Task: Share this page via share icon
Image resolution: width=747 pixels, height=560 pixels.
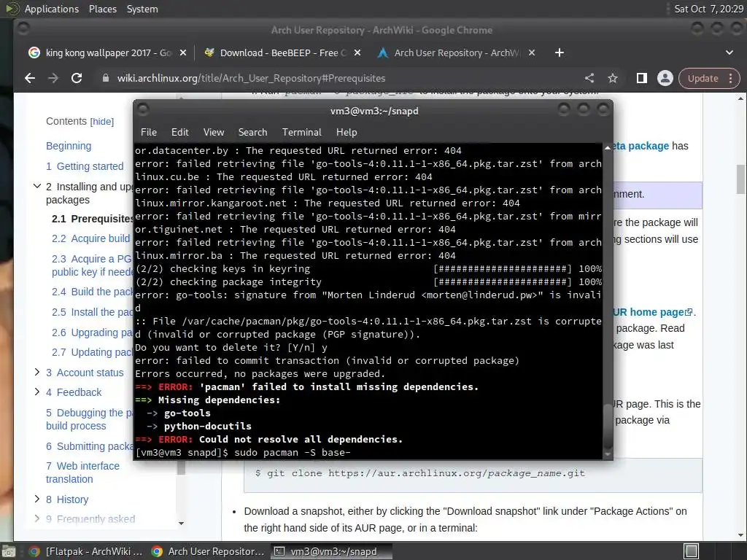Action: pyautogui.click(x=589, y=78)
